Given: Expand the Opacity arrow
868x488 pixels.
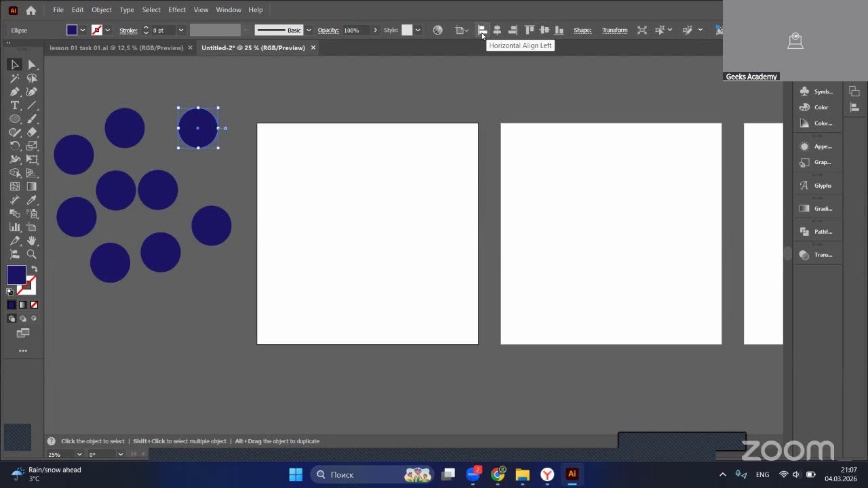Looking at the screenshot, I should click(x=375, y=30).
